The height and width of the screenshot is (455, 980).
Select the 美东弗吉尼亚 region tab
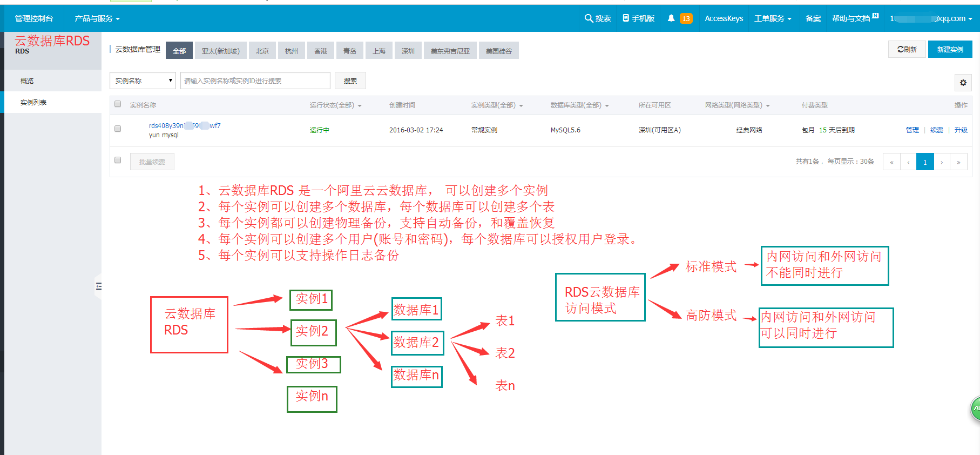click(x=450, y=51)
